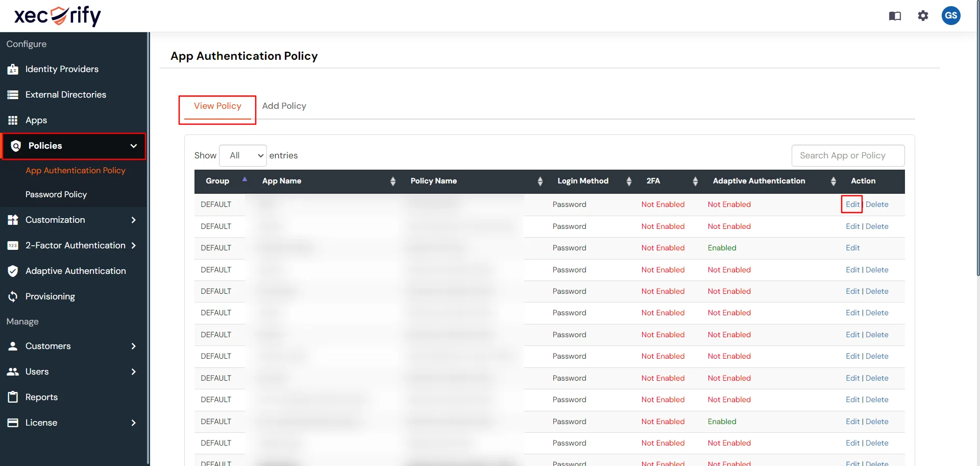This screenshot has height=466, width=980.
Task: Delete the second DEFAULT policy
Action: [x=878, y=226]
